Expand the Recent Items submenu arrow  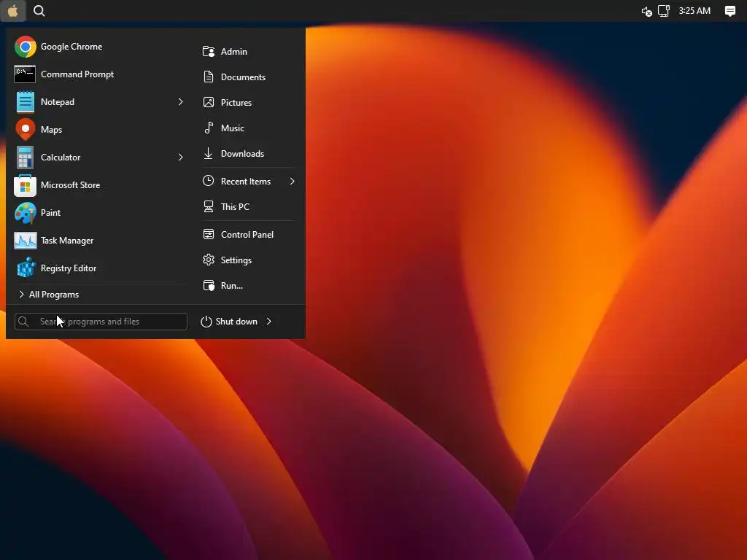[292, 181]
